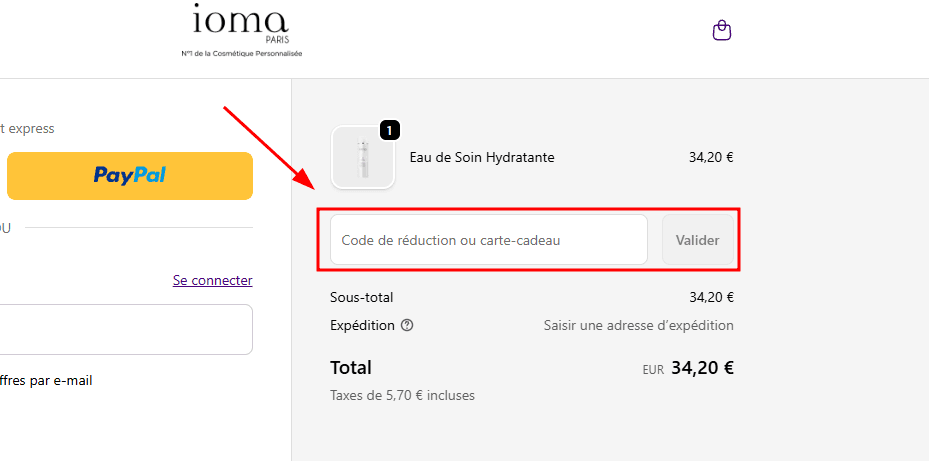
Task: Click the IOMA Paris logo
Action: [x=240, y=21]
